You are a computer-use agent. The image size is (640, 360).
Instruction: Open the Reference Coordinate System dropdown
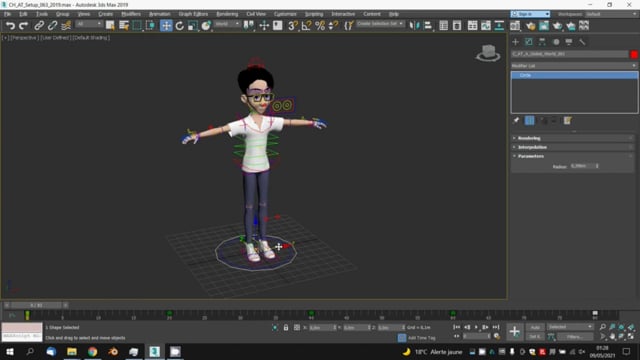(x=227, y=24)
